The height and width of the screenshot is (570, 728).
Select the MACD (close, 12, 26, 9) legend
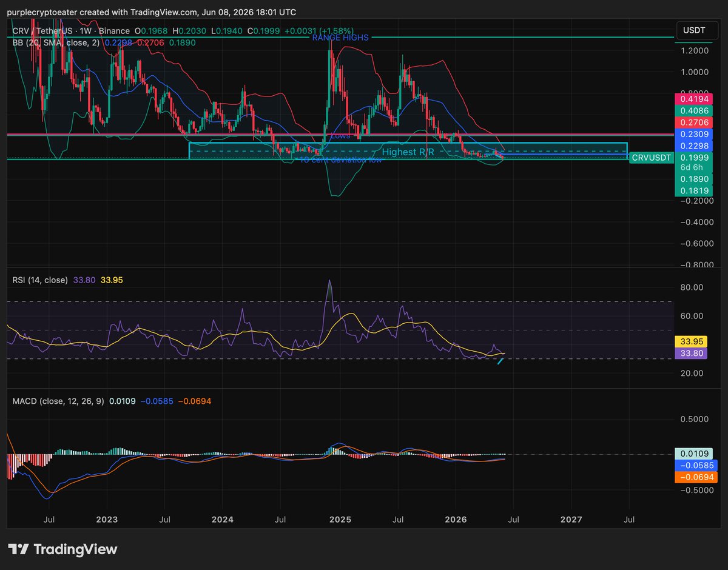click(59, 401)
